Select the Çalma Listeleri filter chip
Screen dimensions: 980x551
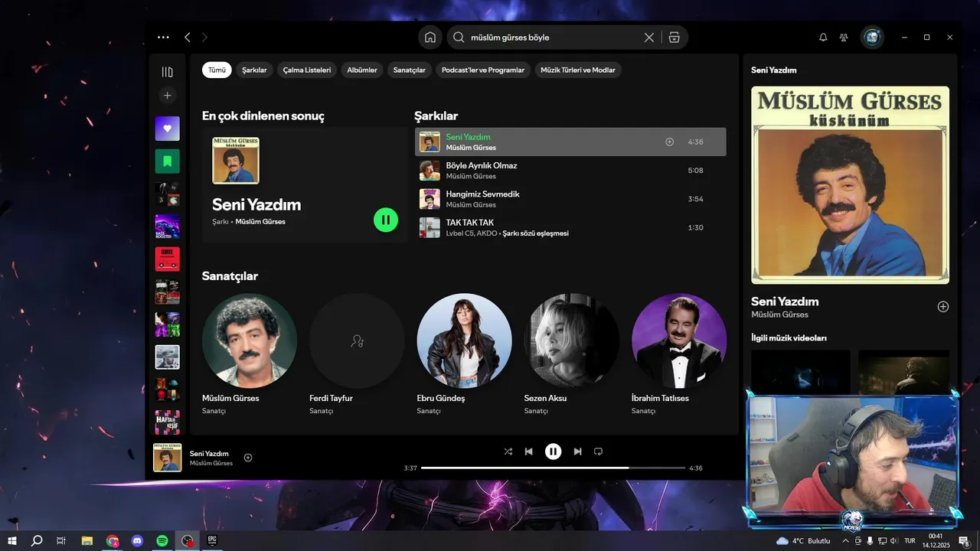[x=307, y=70]
